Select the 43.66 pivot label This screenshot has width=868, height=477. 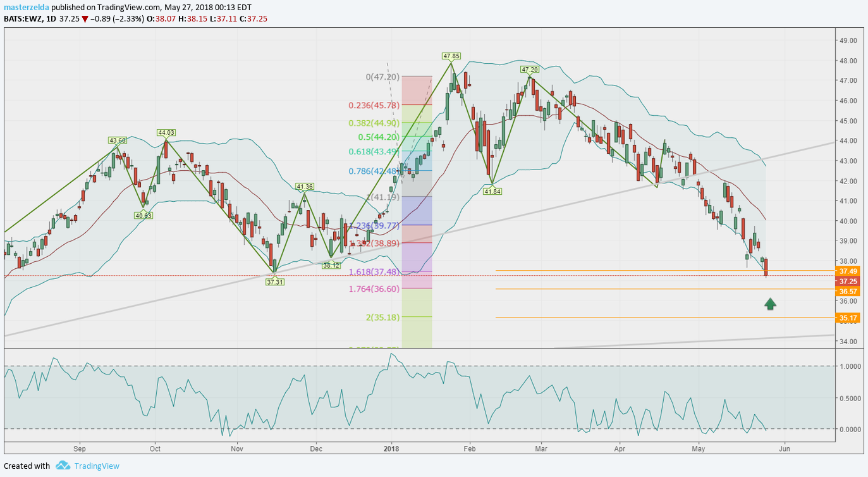tap(118, 140)
